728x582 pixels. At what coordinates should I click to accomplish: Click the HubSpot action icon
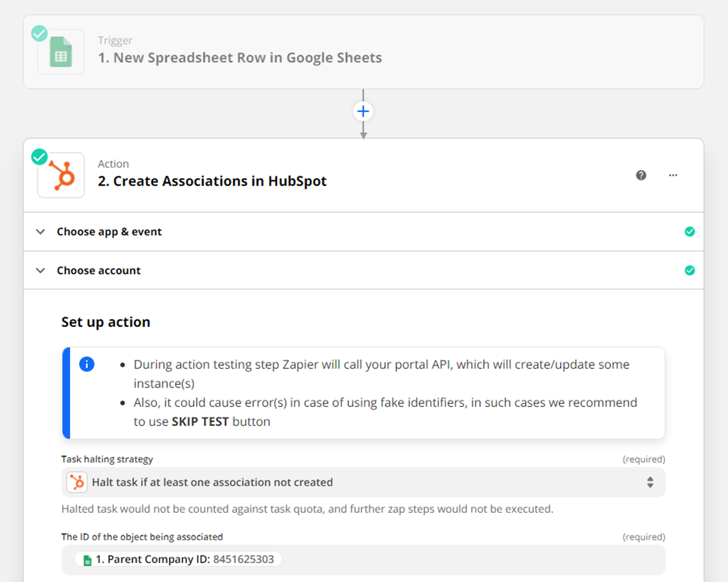point(61,175)
